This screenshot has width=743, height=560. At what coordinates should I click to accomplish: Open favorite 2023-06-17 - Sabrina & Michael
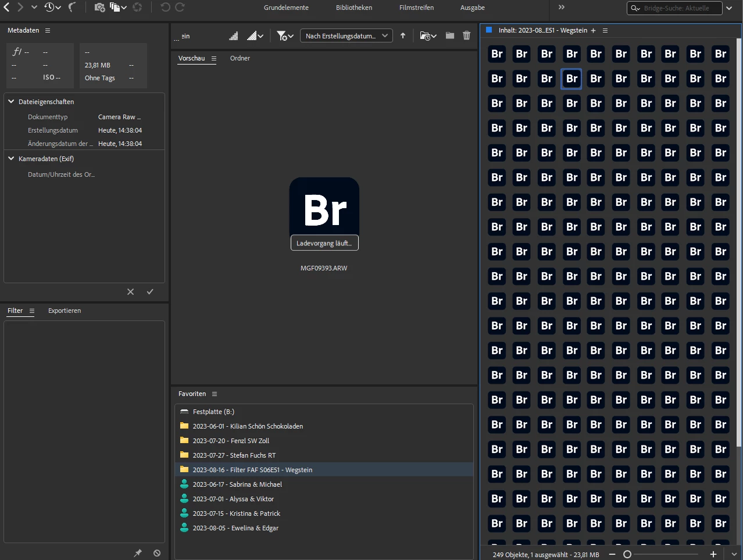pos(324,484)
